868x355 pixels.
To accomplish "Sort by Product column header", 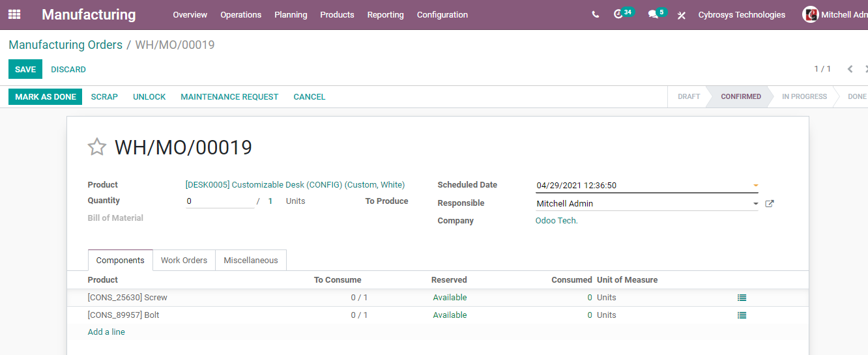I will (103, 280).
